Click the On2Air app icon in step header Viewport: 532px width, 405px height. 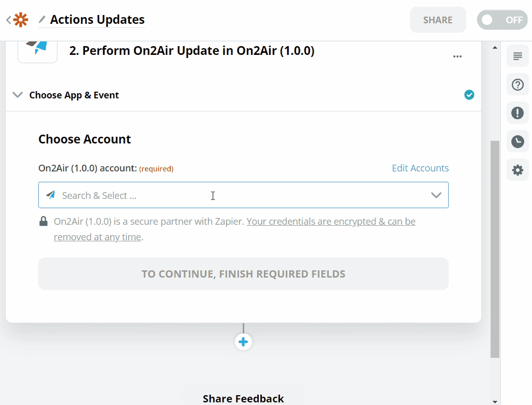(37, 50)
